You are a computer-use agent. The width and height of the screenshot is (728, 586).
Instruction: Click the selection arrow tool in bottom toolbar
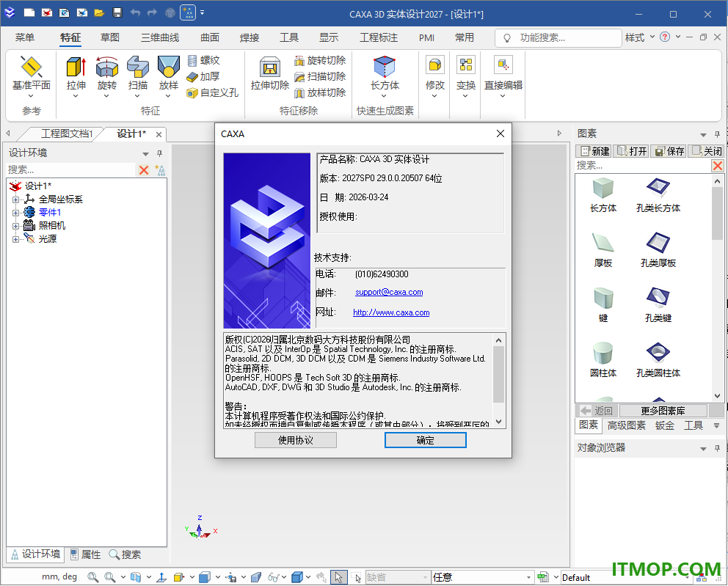pos(338,577)
